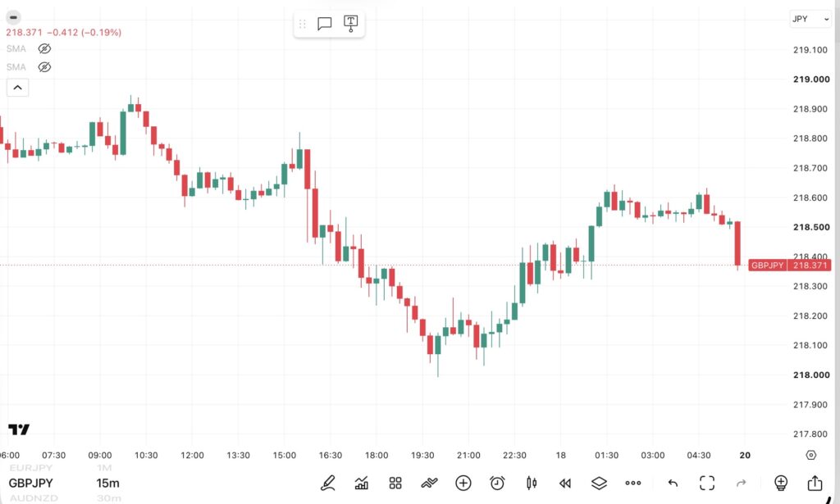
Task: Select the GBPJPY symbol name
Action: (x=31, y=484)
